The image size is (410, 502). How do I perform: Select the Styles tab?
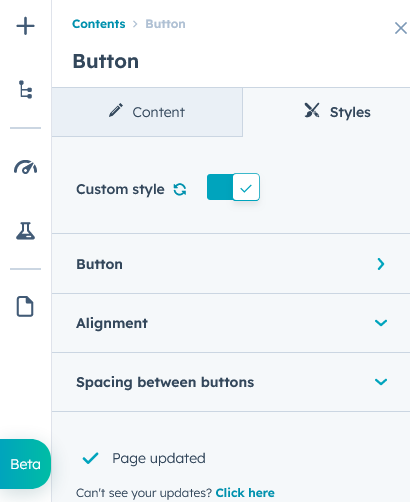tap(326, 112)
